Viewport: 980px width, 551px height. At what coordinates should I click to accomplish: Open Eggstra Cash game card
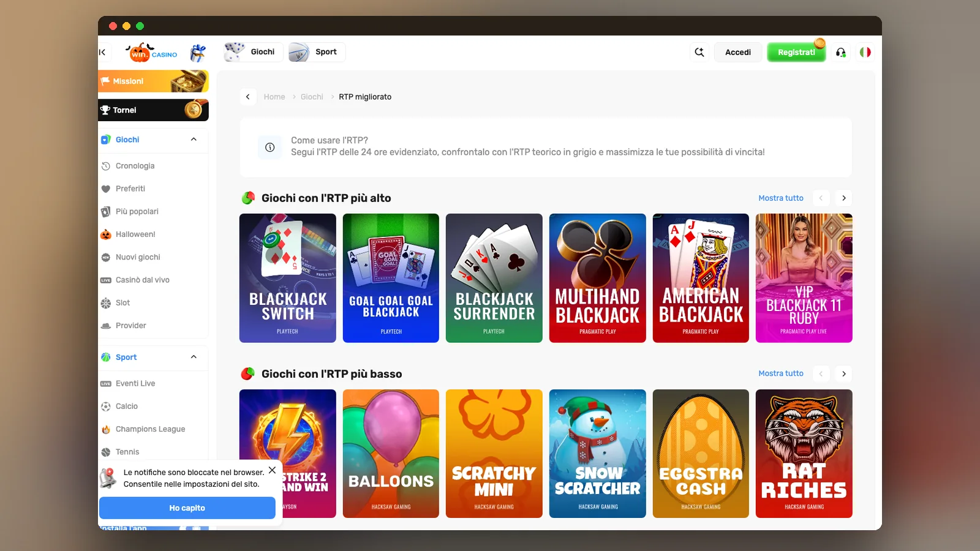point(701,454)
